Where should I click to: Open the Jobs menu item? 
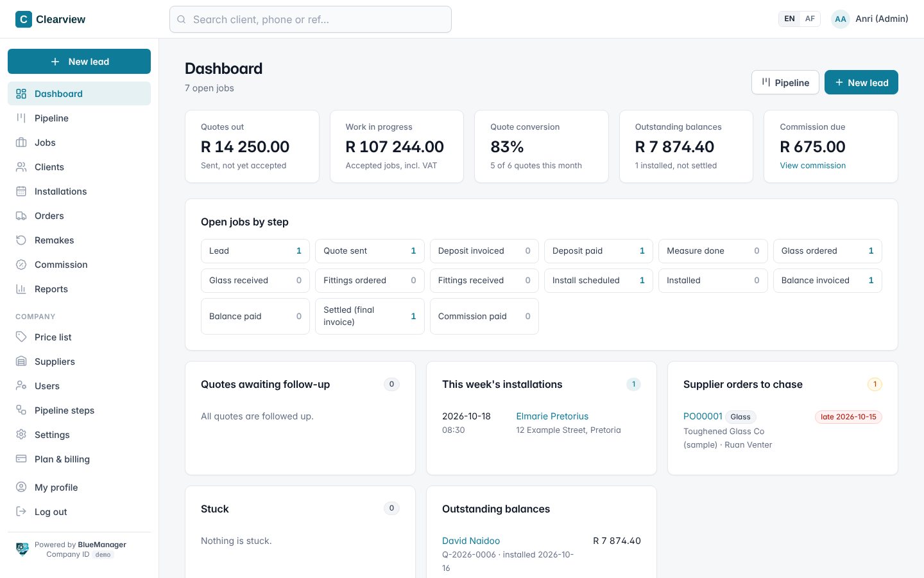(x=79, y=143)
